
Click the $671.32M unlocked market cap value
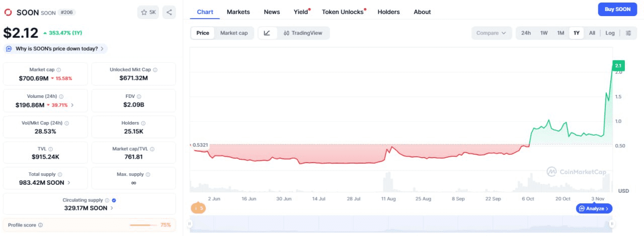click(x=134, y=78)
